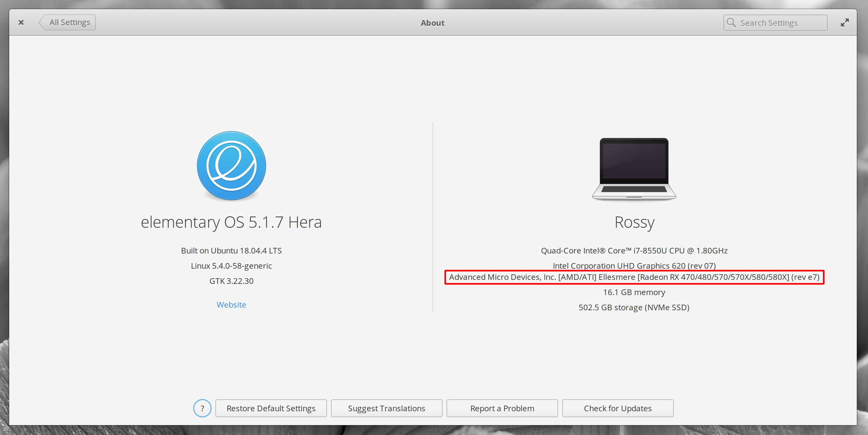Select 'Intel Corporation UHD Graphics 620' line
The width and height of the screenshot is (868, 435).
pyautogui.click(x=634, y=266)
